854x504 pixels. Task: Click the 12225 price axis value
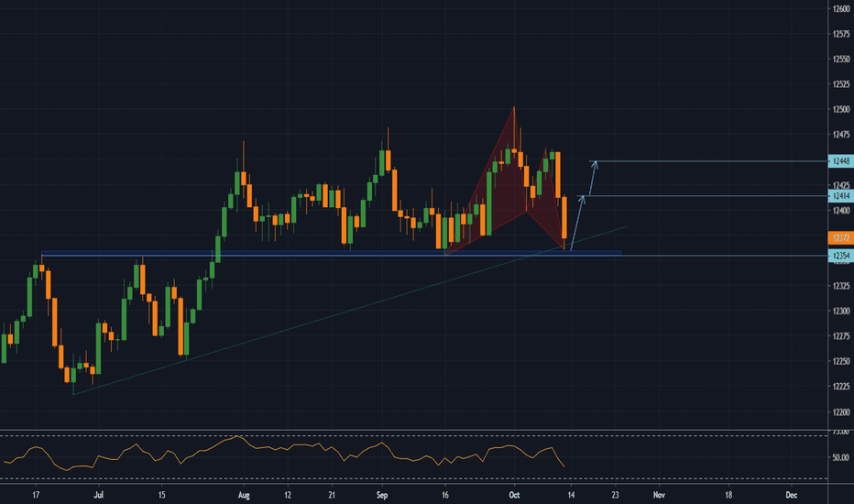click(x=841, y=387)
